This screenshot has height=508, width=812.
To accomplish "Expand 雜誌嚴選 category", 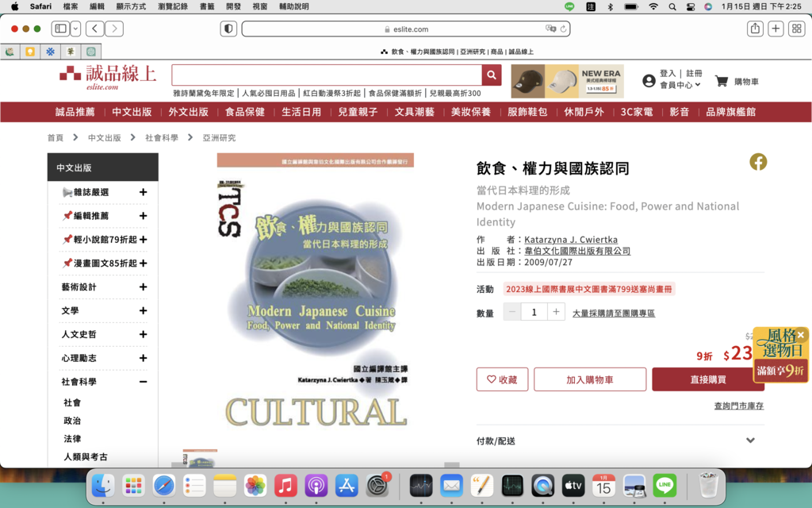I will click(143, 192).
